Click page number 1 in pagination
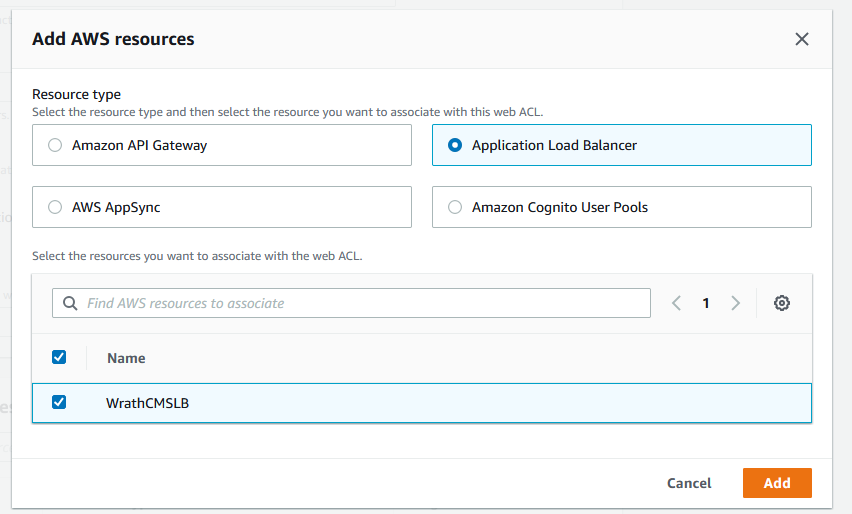This screenshot has width=852, height=514. (x=706, y=303)
